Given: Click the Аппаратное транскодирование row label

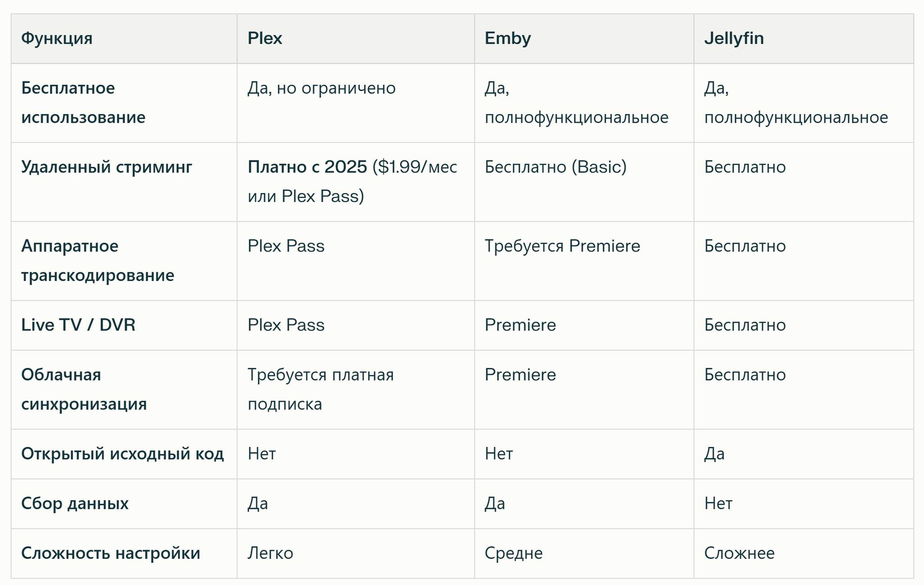Looking at the screenshot, I should (97, 260).
